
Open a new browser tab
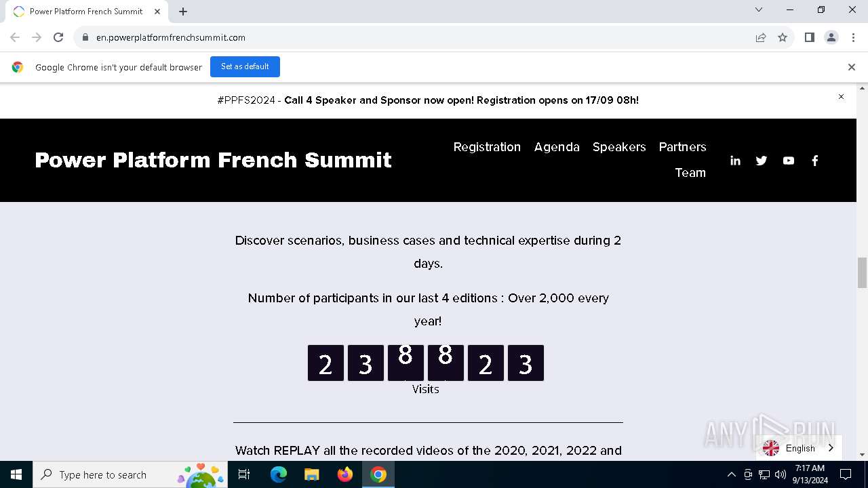click(183, 11)
